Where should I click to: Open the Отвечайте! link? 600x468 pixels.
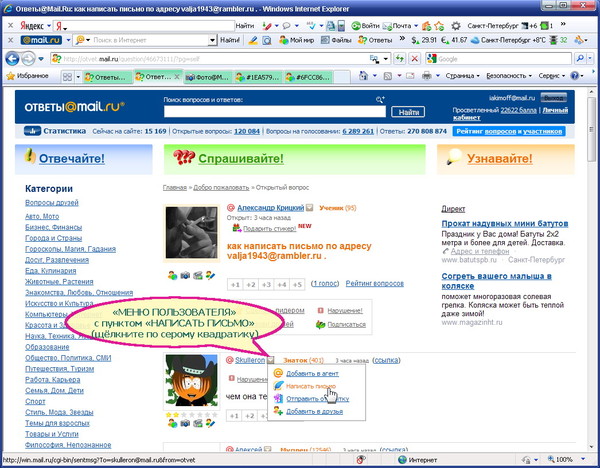(72, 158)
